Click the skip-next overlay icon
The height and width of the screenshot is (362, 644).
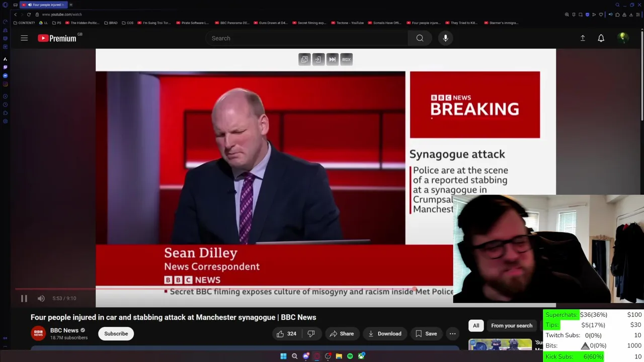(332, 59)
